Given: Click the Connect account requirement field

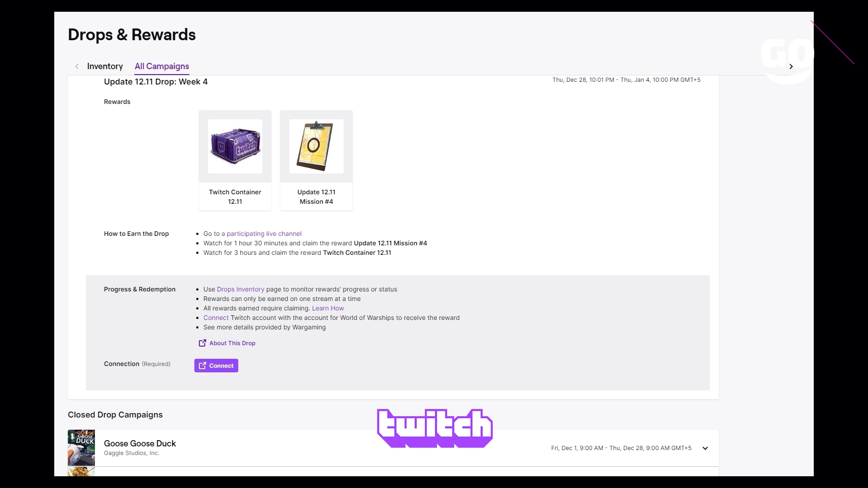Looking at the screenshot, I should tap(216, 365).
